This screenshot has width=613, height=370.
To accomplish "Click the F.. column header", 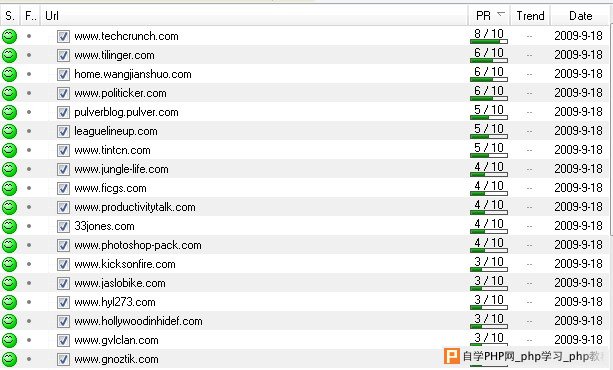I will click(x=30, y=16).
